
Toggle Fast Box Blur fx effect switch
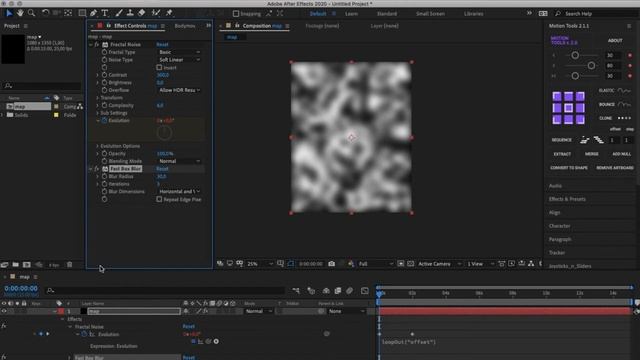point(97,169)
